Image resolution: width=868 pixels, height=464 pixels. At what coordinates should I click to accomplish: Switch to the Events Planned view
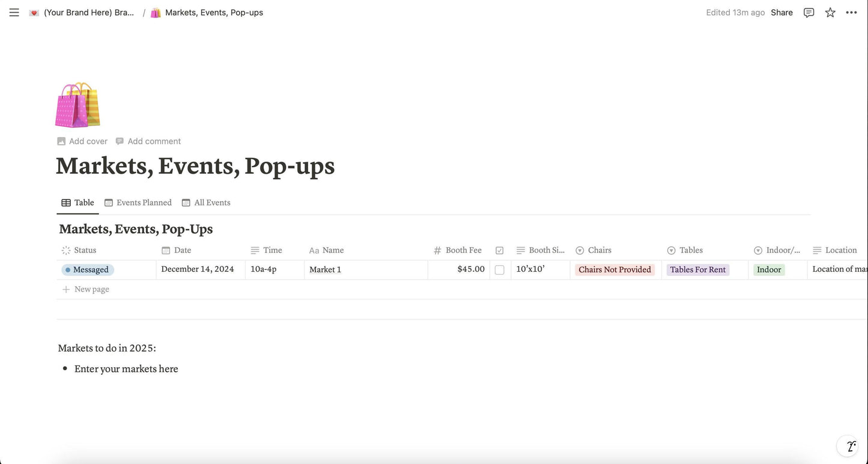pyautogui.click(x=145, y=203)
